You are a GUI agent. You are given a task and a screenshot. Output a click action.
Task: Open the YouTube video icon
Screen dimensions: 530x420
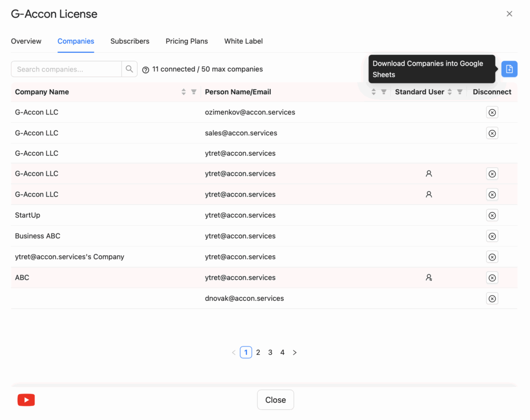click(x=26, y=400)
